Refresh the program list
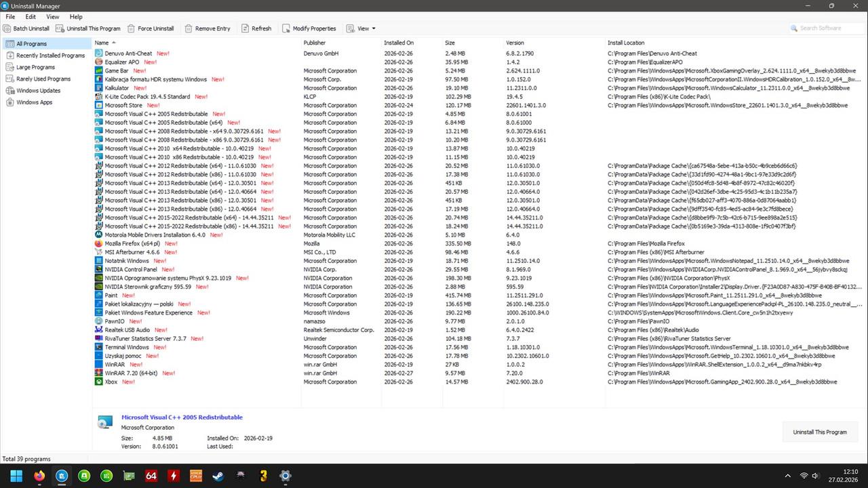The image size is (868, 488). 256,28
